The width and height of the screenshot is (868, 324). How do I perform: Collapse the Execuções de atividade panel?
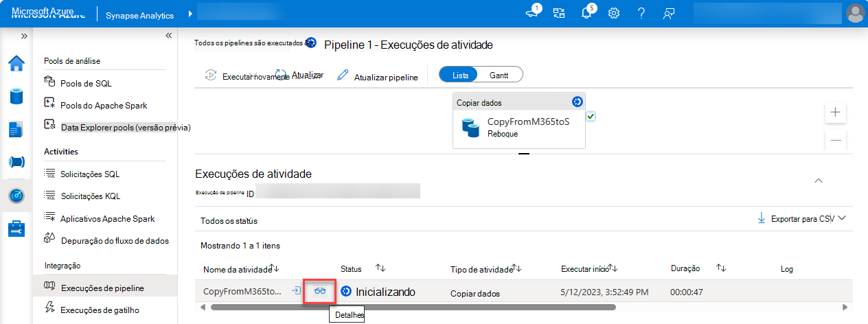point(818,181)
